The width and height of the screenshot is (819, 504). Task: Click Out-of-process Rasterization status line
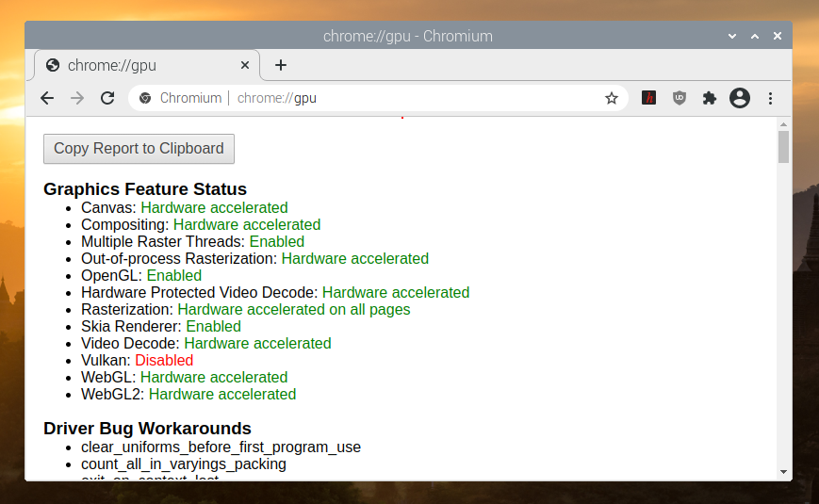click(254, 258)
